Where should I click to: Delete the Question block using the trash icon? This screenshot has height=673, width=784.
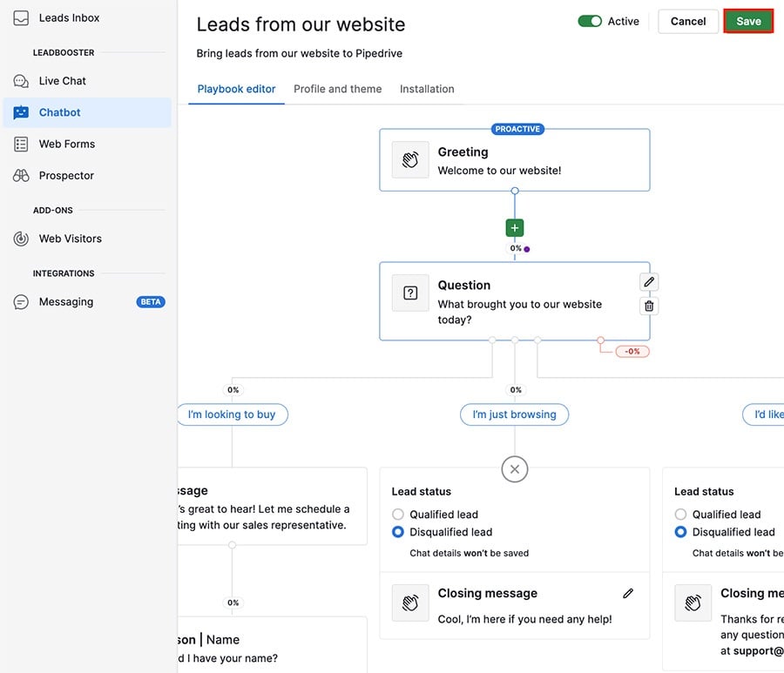point(648,306)
